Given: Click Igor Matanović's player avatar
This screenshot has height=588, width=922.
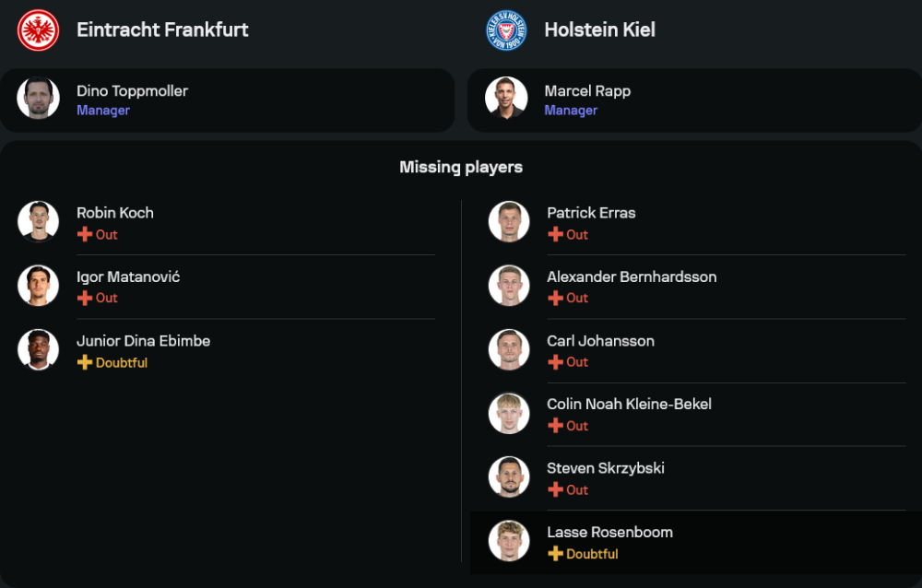Looking at the screenshot, I should (38, 286).
